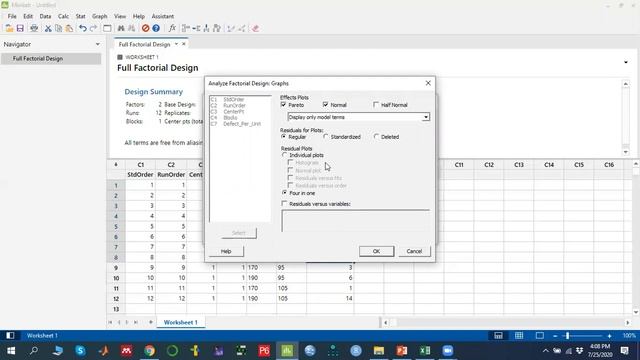The image size is (640, 360).
Task: Click the pink eraser toolbar icon
Action: tap(256, 28)
